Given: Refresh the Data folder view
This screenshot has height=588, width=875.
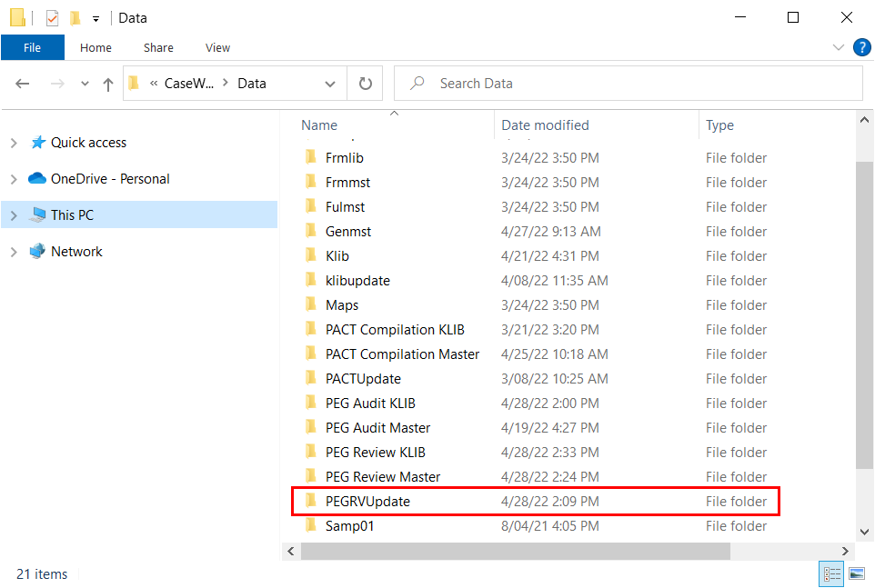Looking at the screenshot, I should pos(365,84).
